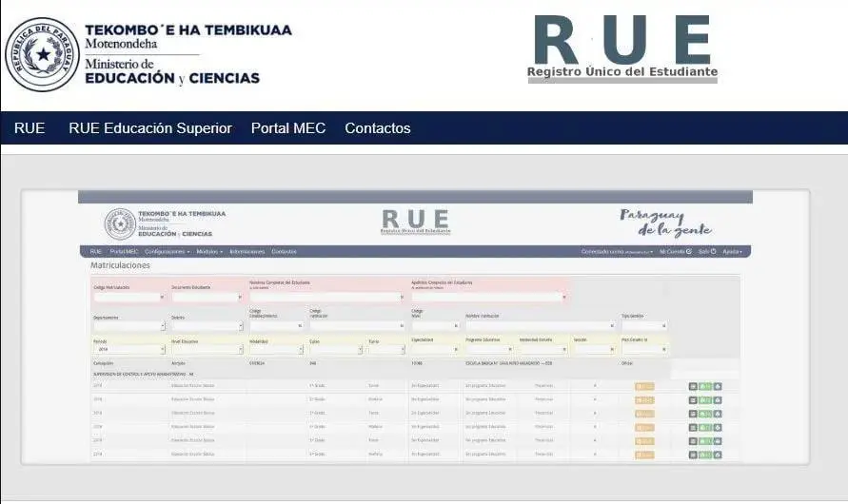Click the Paraguay de la gente logo in preview
848x504 pixels.
666,223
